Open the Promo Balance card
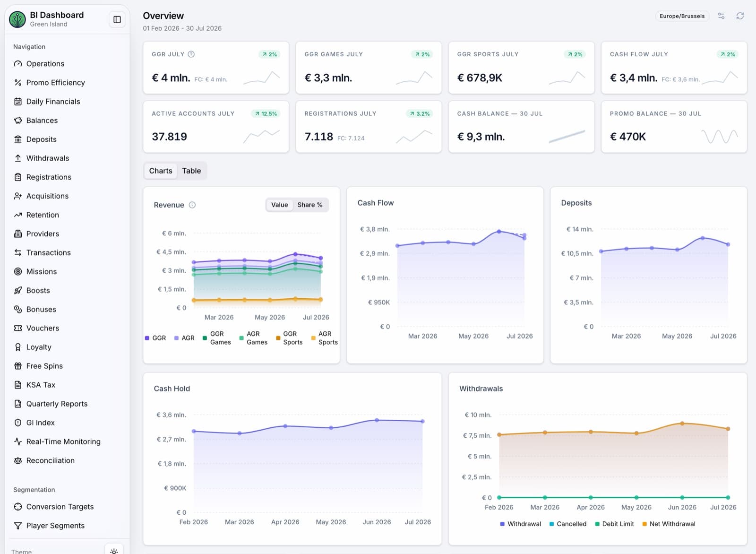This screenshot has height=554, width=756. pos(674,127)
